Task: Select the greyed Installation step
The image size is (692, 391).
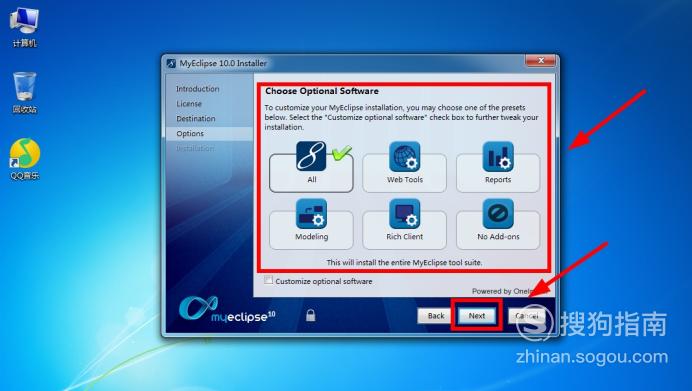Action: tap(195, 148)
